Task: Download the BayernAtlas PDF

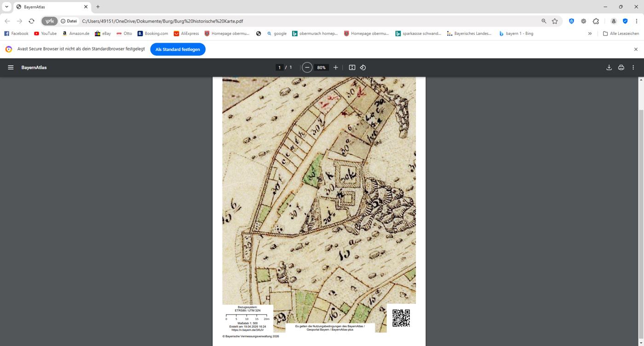Action: (609, 68)
